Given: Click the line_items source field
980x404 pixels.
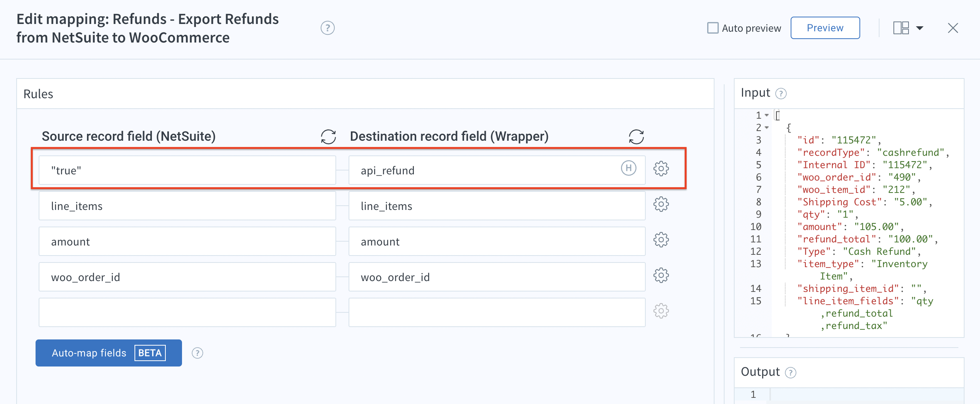Looking at the screenshot, I should tap(187, 206).
